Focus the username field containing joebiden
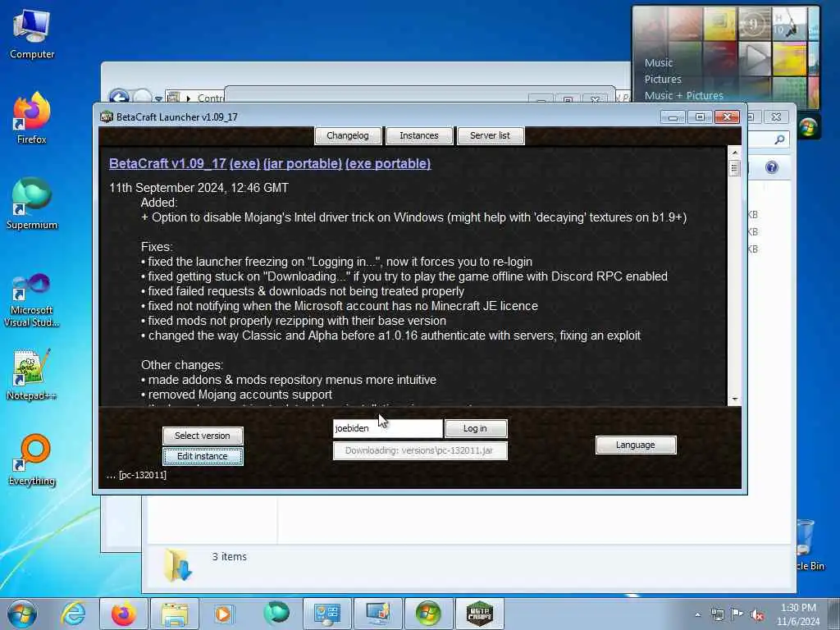The width and height of the screenshot is (840, 630). [x=387, y=428]
